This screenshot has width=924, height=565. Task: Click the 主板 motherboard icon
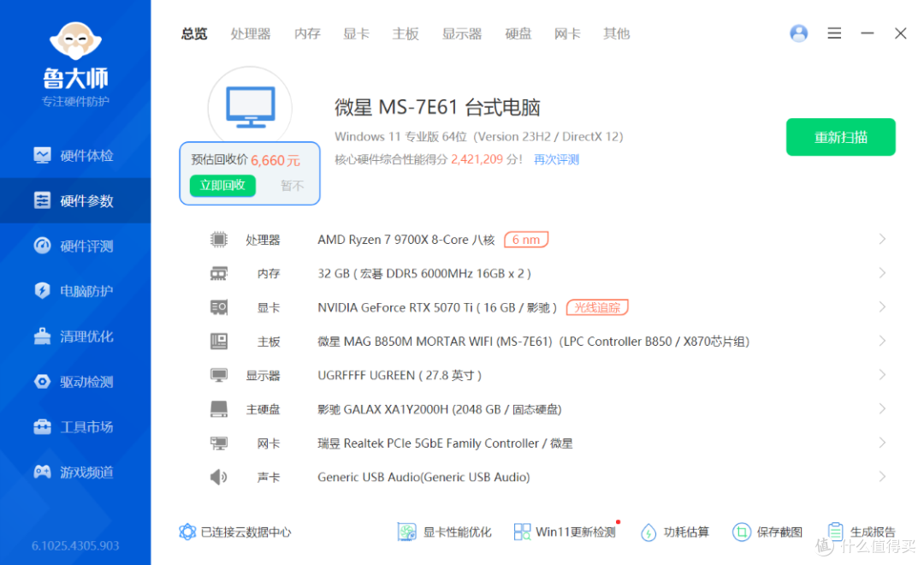(219, 342)
